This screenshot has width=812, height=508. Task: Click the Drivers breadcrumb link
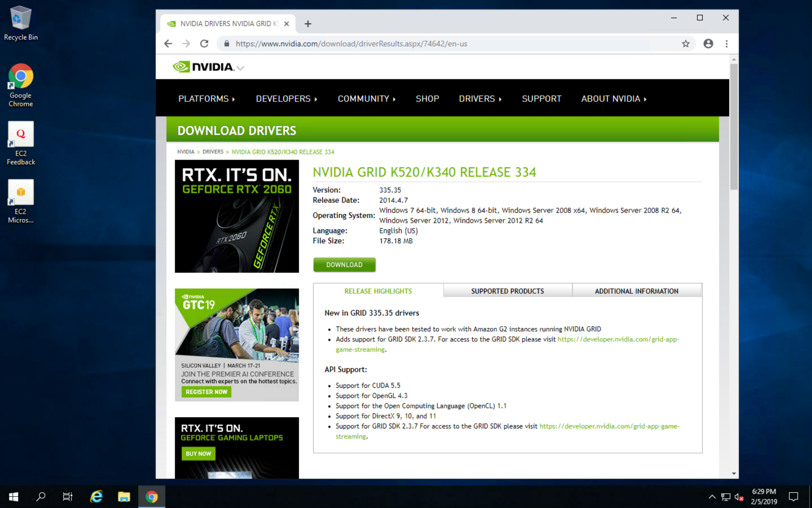[213, 152]
